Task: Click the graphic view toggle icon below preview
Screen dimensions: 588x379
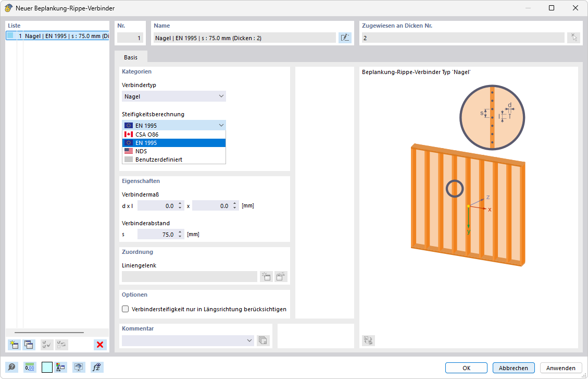Action: [369, 340]
